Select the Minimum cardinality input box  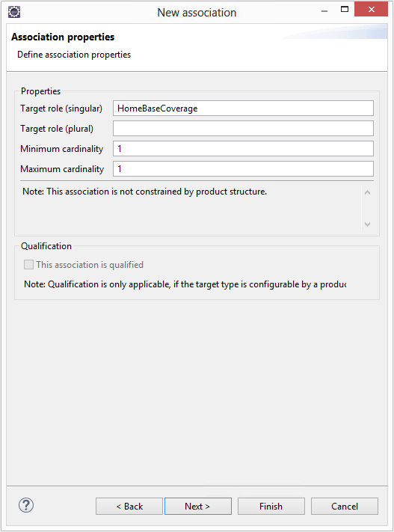coord(243,149)
